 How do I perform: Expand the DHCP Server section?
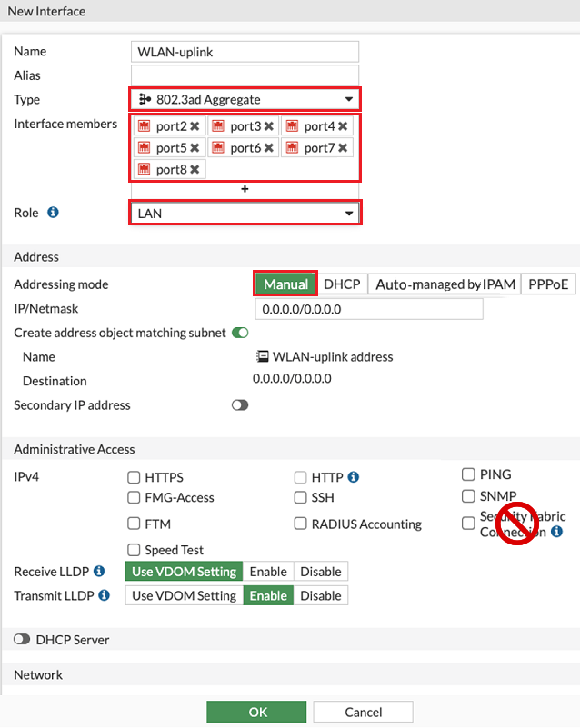20,639
